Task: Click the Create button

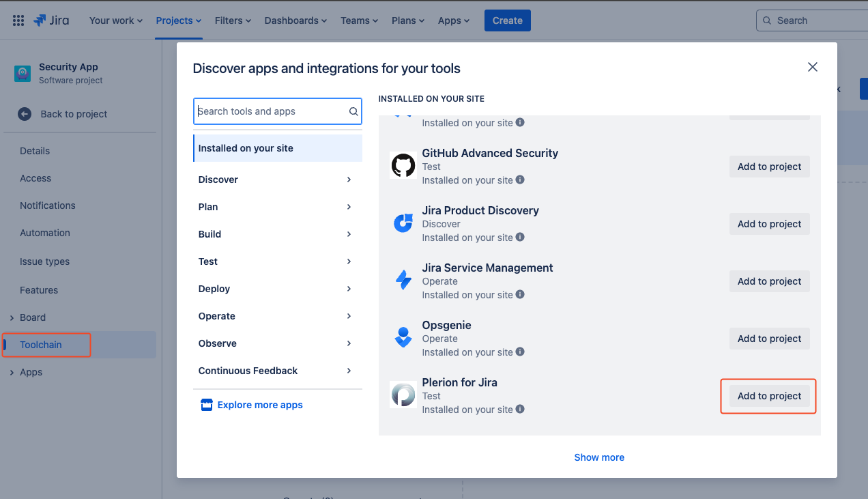Action: pos(508,20)
